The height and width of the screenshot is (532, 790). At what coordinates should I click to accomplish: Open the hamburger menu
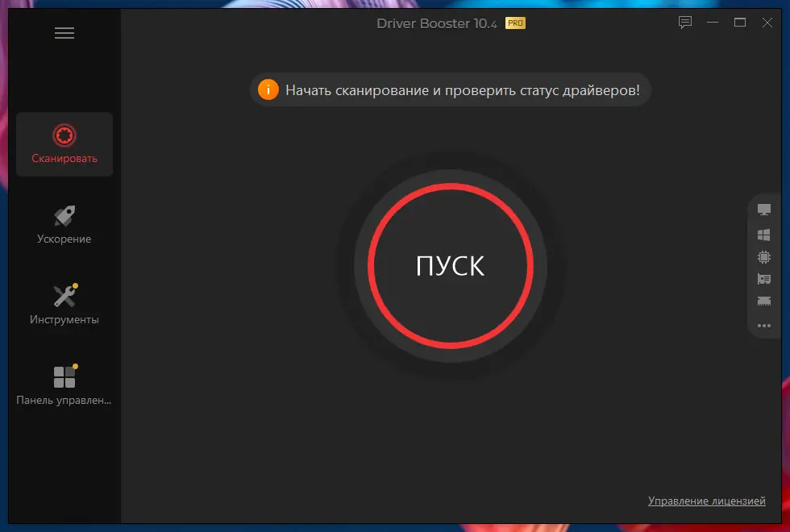coord(64,33)
